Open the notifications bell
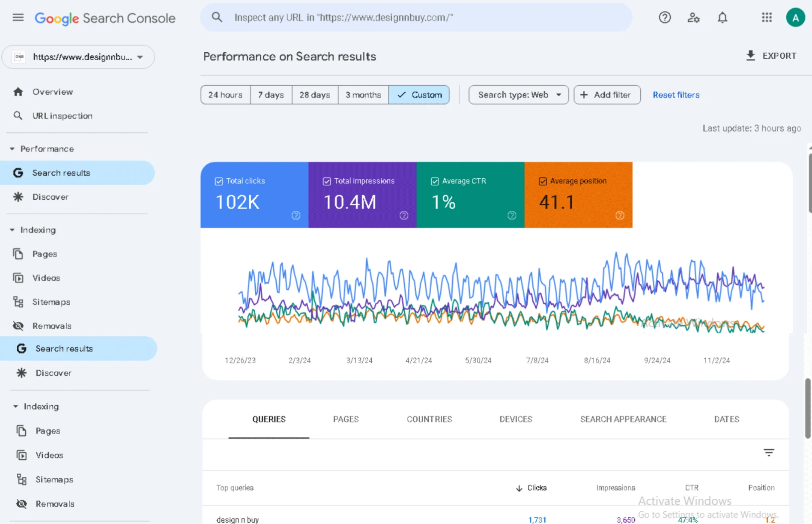 tap(722, 18)
